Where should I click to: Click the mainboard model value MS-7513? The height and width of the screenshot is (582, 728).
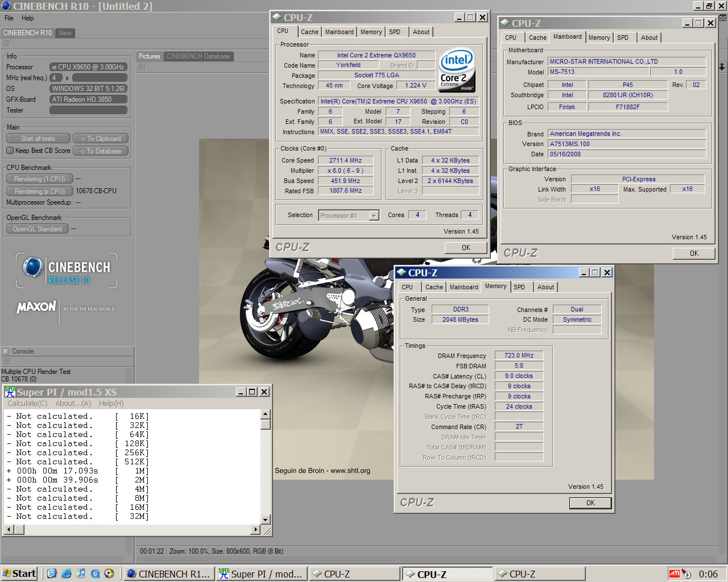click(x=598, y=72)
